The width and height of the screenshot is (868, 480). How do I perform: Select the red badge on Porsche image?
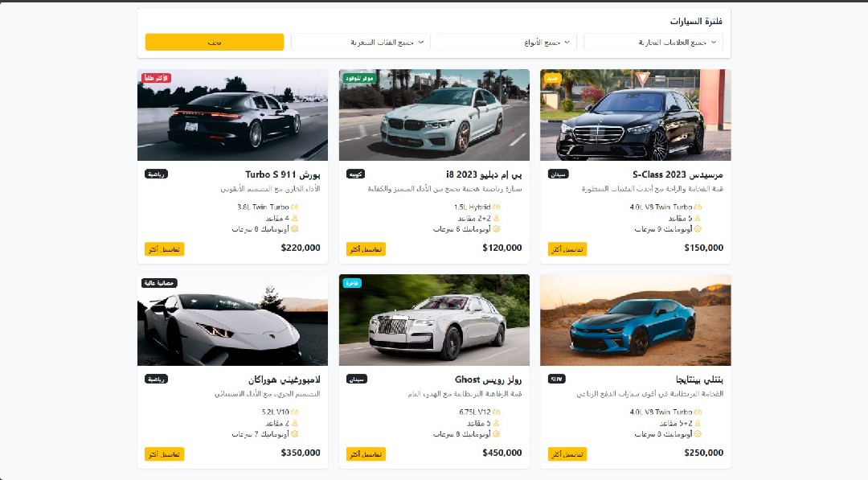[156, 78]
